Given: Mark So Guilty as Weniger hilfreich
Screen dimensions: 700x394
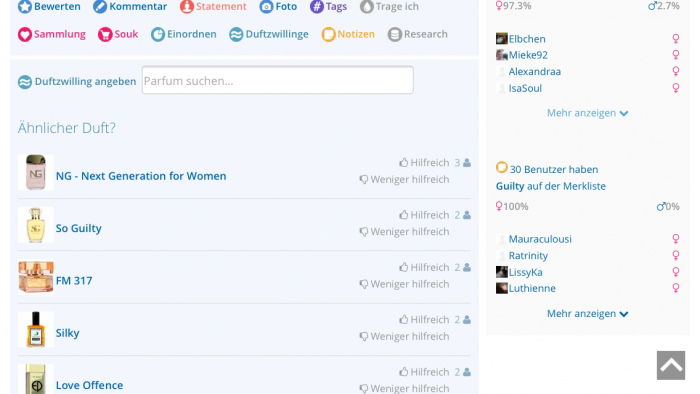Looking at the screenshot, I should 404,232.
